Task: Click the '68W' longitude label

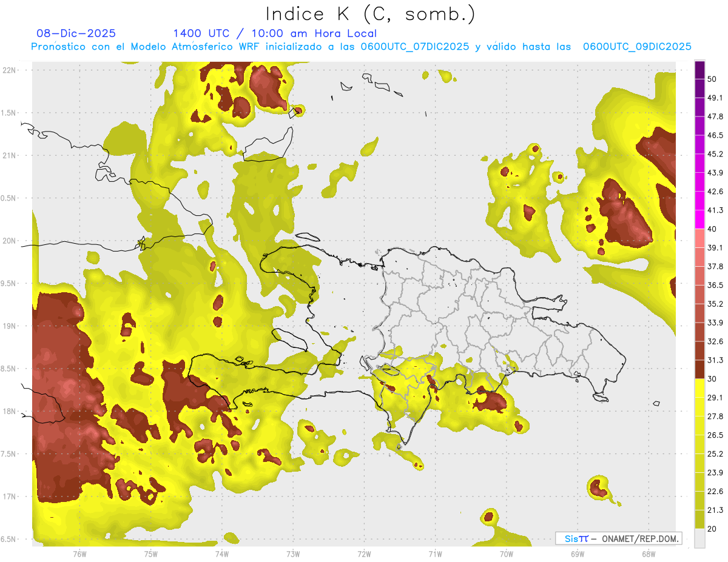Action: [649, 554]
